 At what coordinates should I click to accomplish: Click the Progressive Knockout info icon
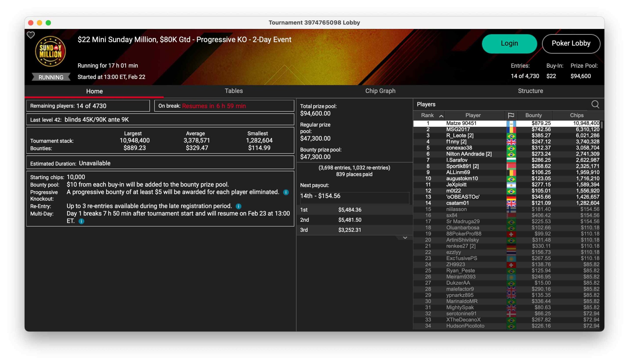pyautogui.click(x=286, y=192)
